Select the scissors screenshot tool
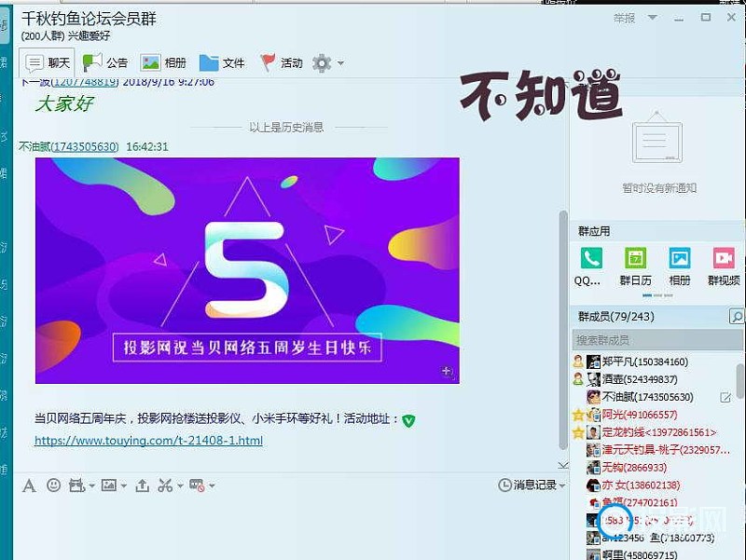 (165, 485)
